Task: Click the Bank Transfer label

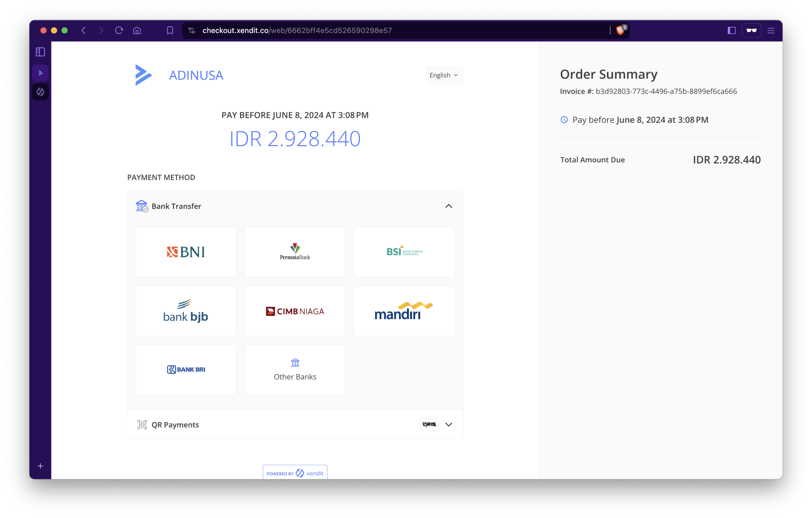Action: click(176, 206)
